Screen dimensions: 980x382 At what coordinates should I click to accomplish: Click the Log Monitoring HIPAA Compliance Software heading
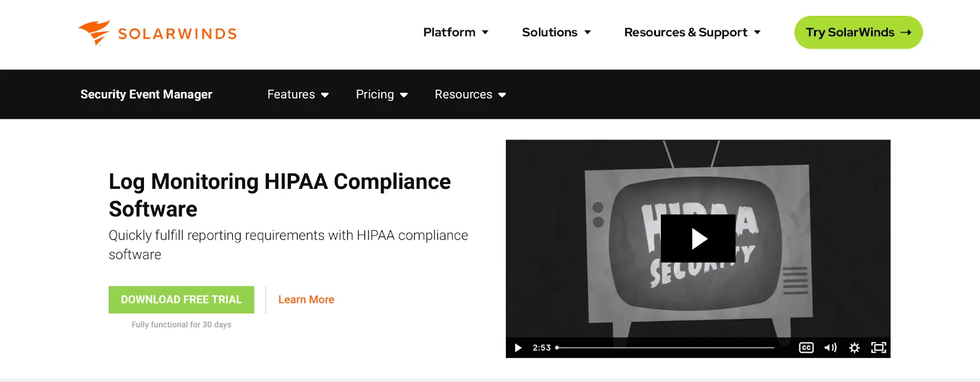coord(280,195)
